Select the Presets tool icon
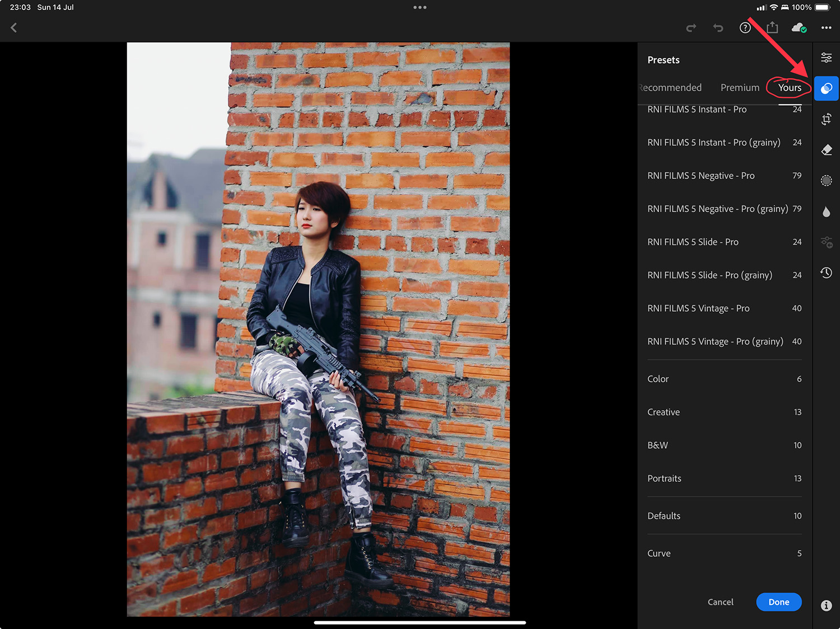The image size is (840, 629). [x=826, y=88]
